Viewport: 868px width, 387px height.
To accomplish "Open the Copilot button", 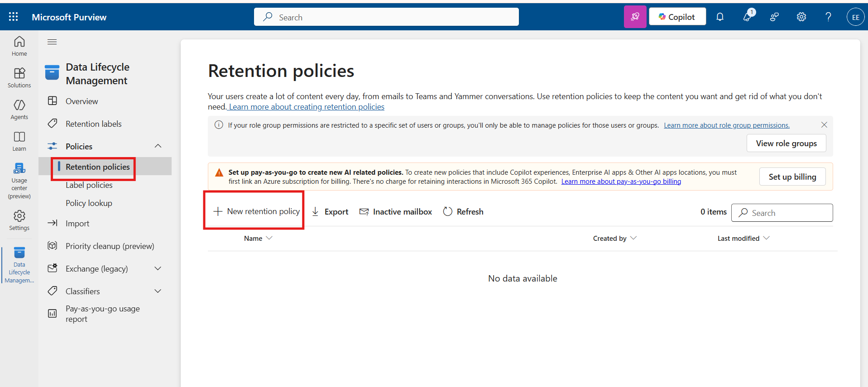I will click(x=677, y=17).
